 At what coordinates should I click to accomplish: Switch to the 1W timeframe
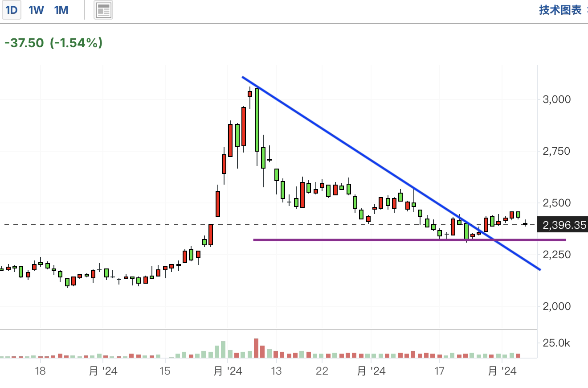[36, 10]
